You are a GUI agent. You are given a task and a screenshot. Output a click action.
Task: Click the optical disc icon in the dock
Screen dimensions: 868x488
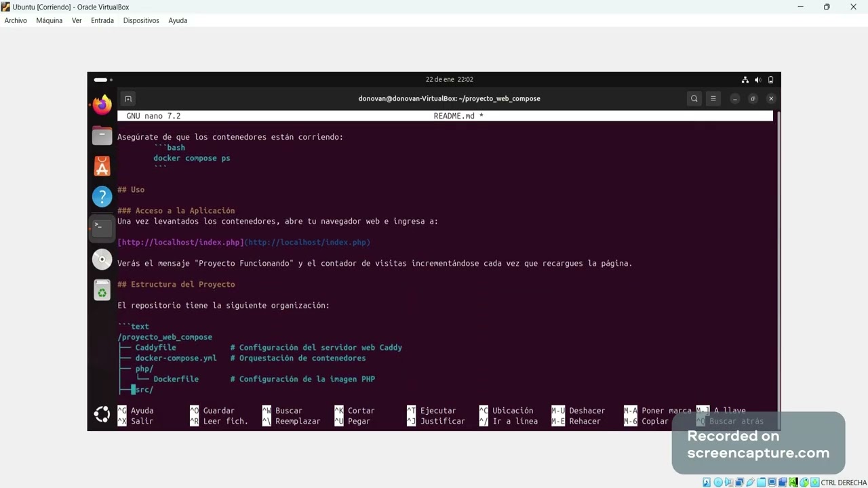click(x=102, y=259)
